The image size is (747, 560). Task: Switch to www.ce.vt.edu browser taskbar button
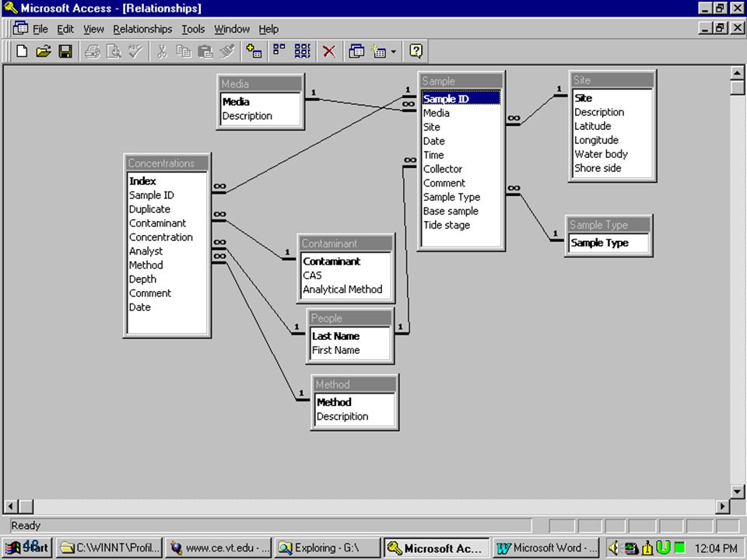(219, 548)
